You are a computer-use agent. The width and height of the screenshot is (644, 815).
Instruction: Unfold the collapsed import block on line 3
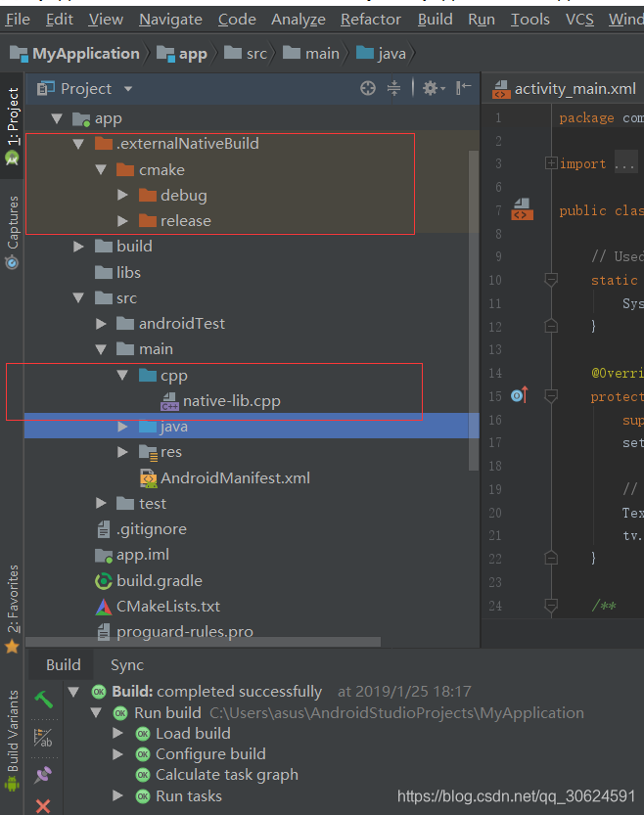[551, 163]
